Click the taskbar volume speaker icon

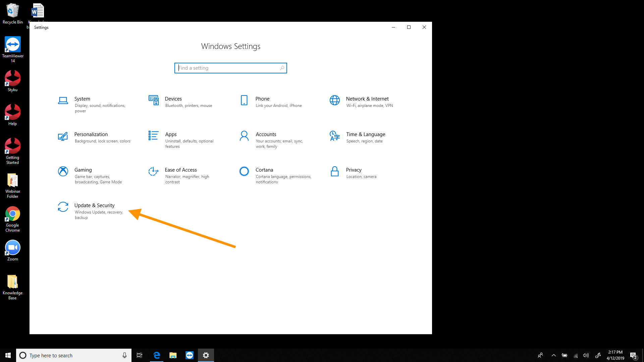click(x=586, y=355)
